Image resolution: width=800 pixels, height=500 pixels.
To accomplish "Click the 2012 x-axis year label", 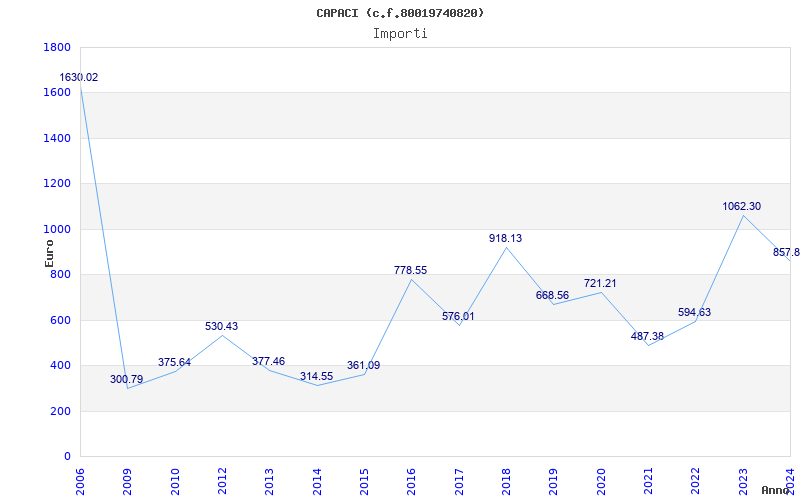I will [222, 482].
